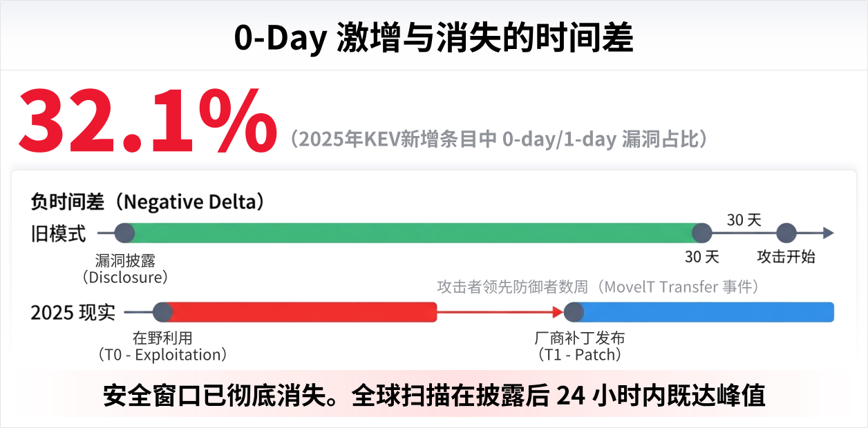The height and width of the screenshot is (428, 868).
Task: Click the 2025年KEV新增条目 caption text
Action: pyautogui.click(x=499, y=139)
